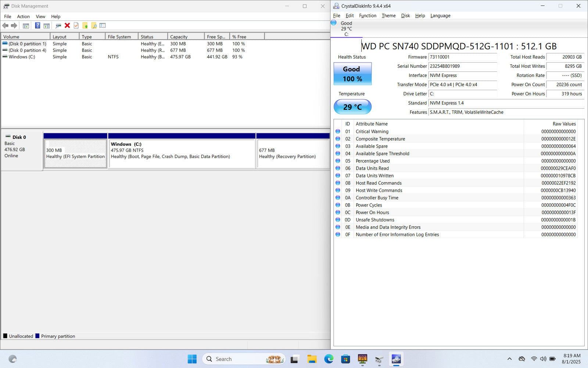Click the folder with magnifier toolbar icon

click(x=94, y=26)
